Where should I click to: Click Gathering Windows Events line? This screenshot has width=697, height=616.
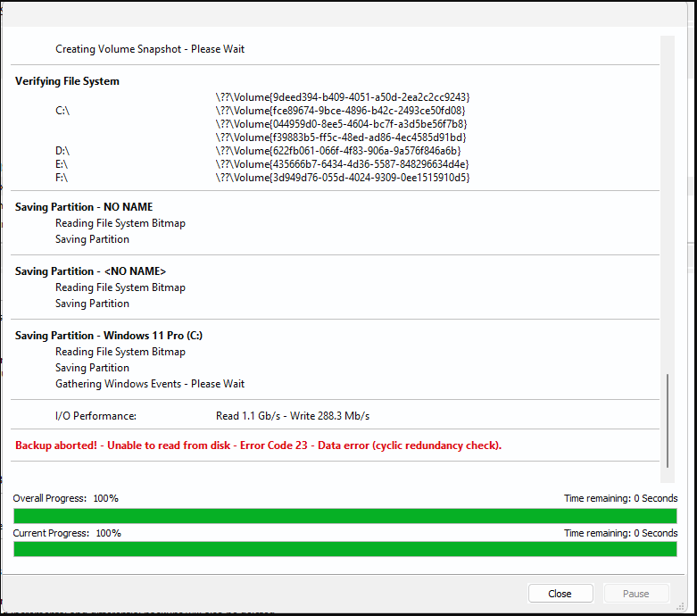[x=150, y=384]
